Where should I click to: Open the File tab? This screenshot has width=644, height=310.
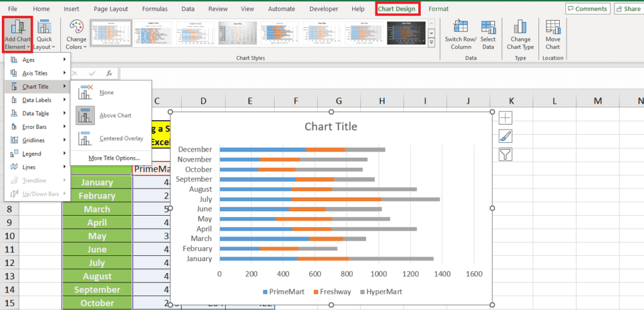point(13,9)
